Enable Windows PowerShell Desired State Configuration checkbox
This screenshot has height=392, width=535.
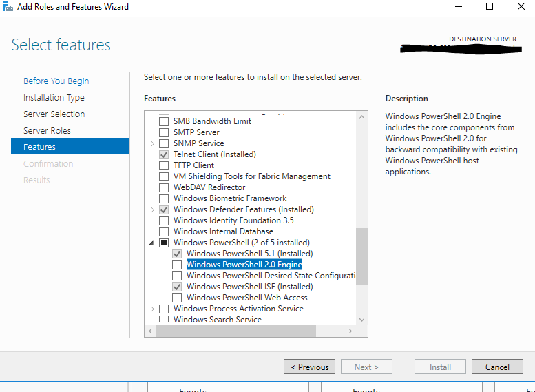177,276
